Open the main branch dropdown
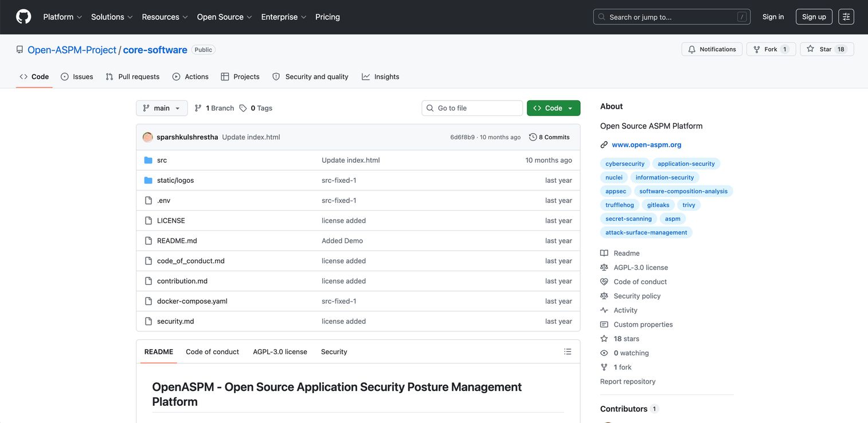The height and width of the screenshot is (423, 868). point(162,108)
